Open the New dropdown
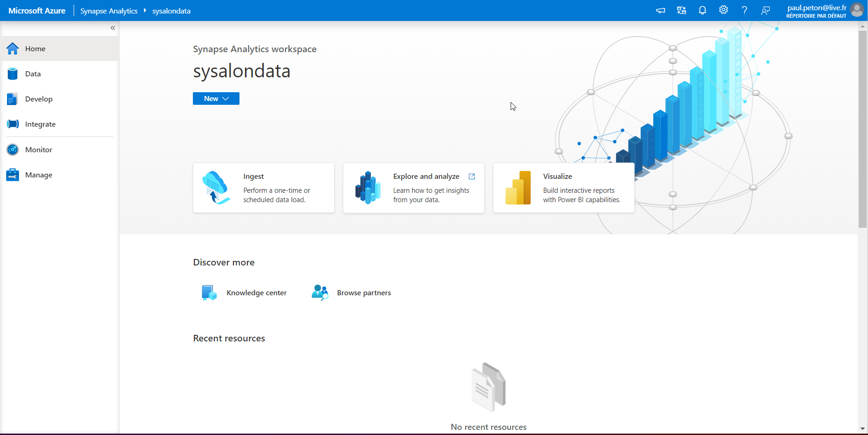This screenshot has width=868, height=435. click(216, 98)
